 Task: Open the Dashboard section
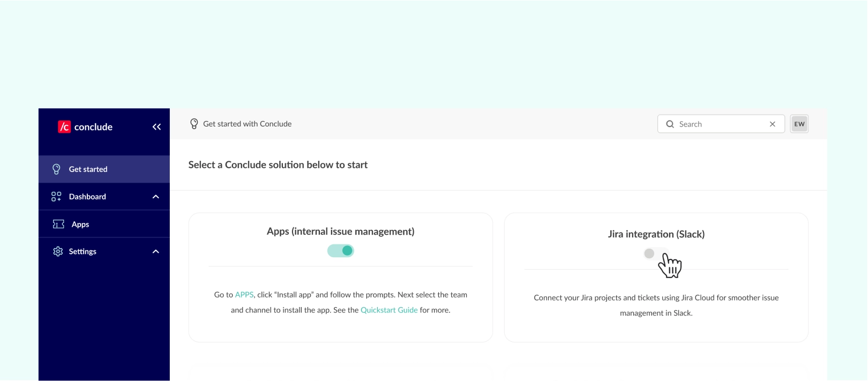click(104, 197)
